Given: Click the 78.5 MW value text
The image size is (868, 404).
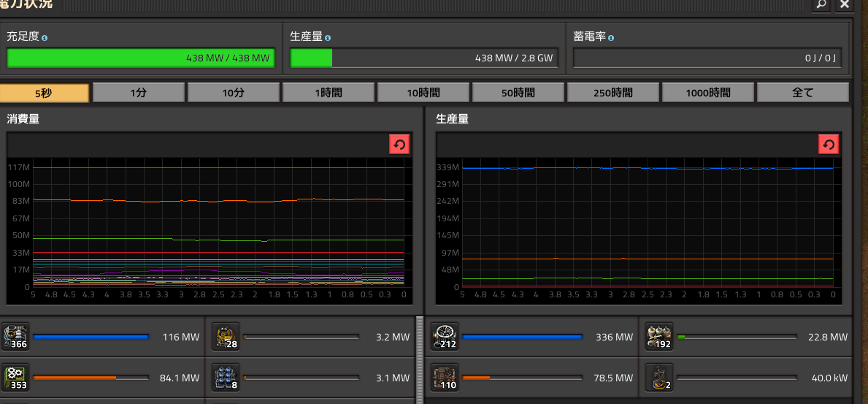Looking at the screenshot, I should click(612, 378).
